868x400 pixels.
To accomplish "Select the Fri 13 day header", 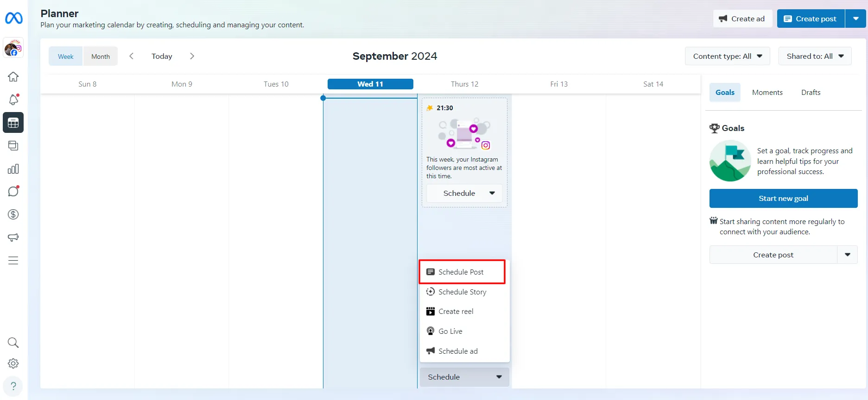I will (559, 84).
